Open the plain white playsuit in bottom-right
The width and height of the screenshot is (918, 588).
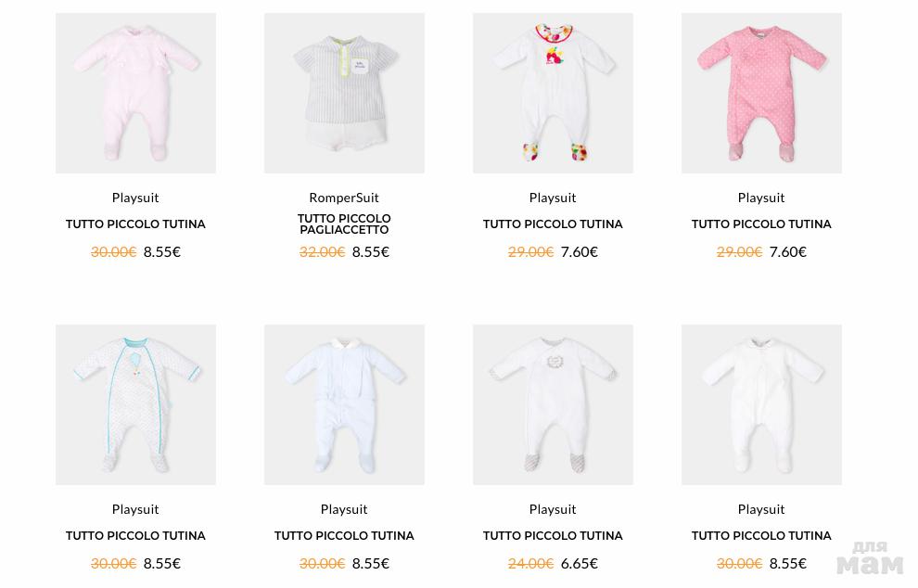tap(761, 404)
